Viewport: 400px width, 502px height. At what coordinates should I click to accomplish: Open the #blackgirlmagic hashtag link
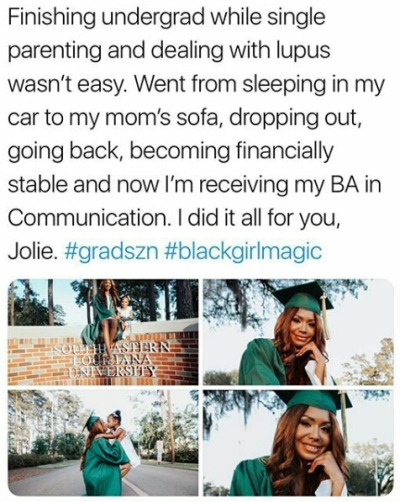coord(243,252)
